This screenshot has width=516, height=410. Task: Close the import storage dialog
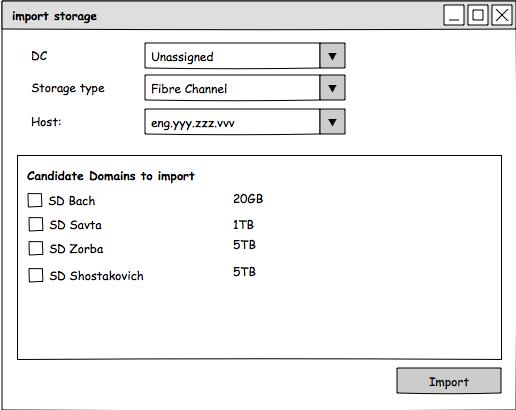[502, 15]
